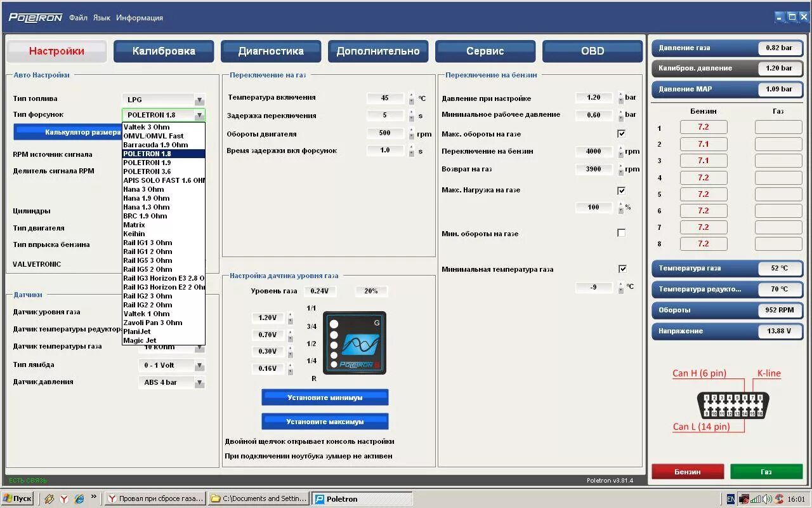Click the Poletron icon on the Poletron taskbar button

[320, 499]
